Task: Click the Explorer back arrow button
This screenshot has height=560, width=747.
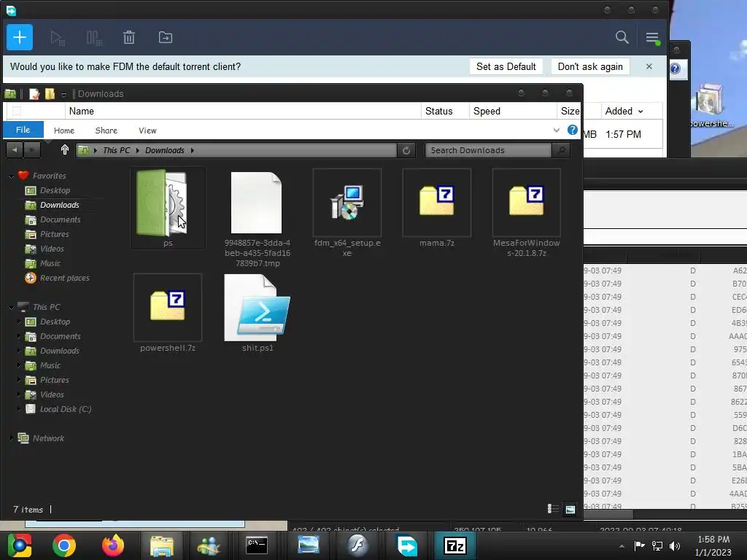Action: point(15,150)
